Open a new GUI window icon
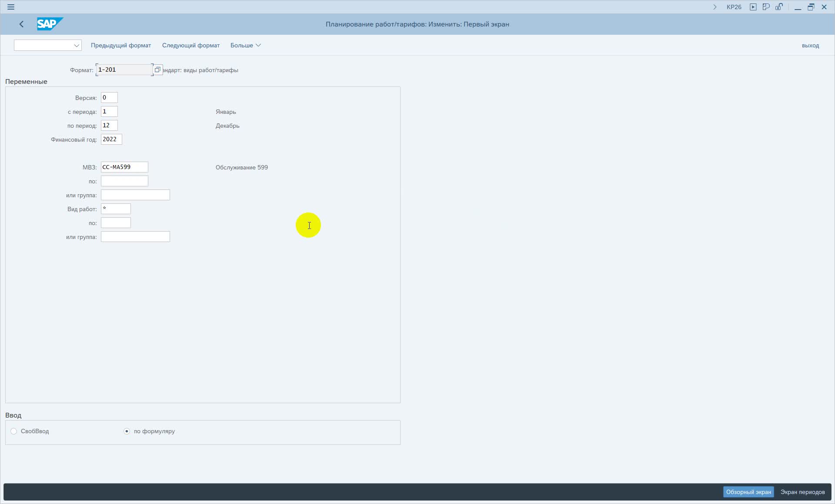 pos(753,7)
